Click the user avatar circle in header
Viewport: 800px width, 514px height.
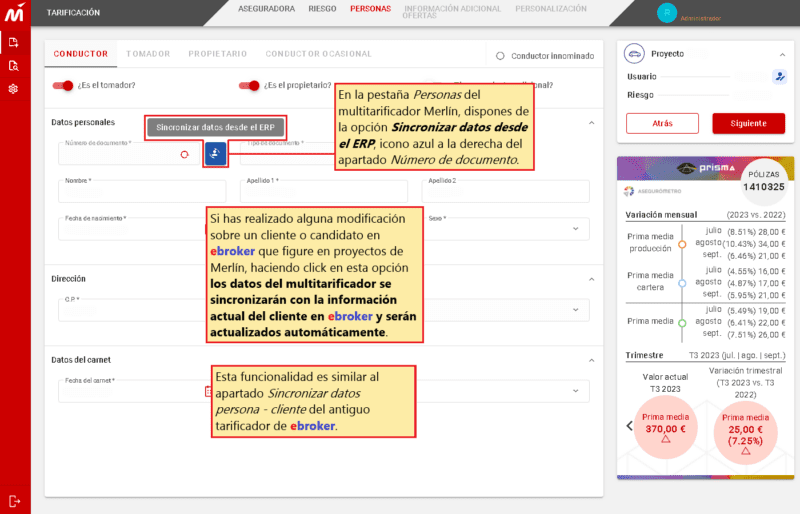pyautogui.click(x=666, y=13)
